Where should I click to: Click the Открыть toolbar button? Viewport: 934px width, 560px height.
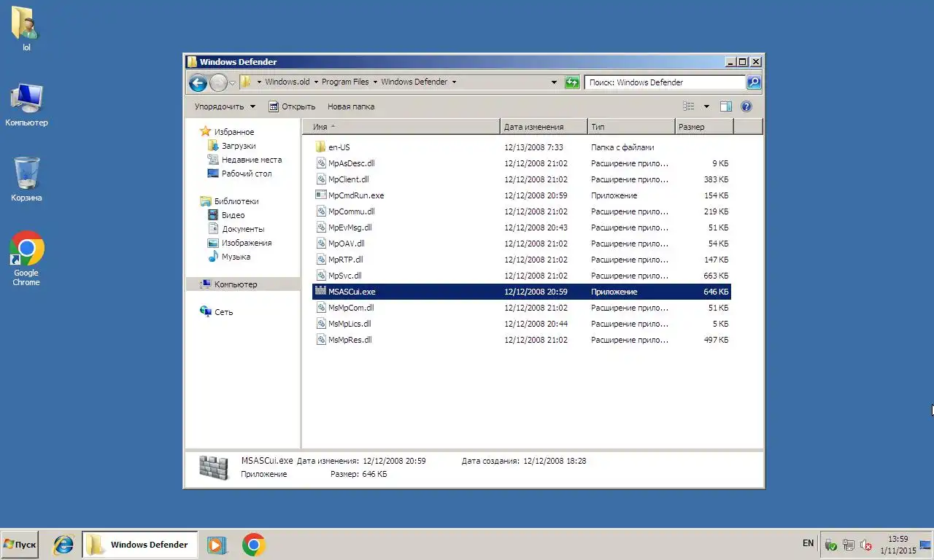[x=292, y=106]
